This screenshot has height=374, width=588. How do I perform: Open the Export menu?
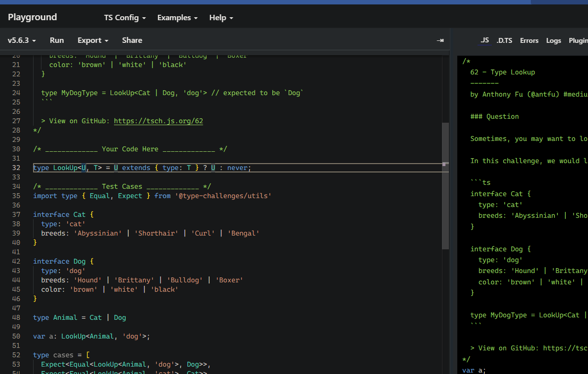click(93, 40)
